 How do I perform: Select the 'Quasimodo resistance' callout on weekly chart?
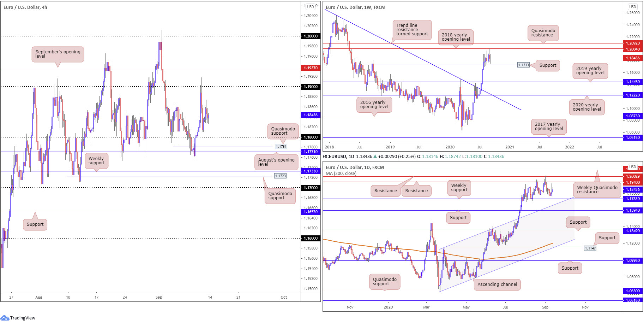[543, 33]
